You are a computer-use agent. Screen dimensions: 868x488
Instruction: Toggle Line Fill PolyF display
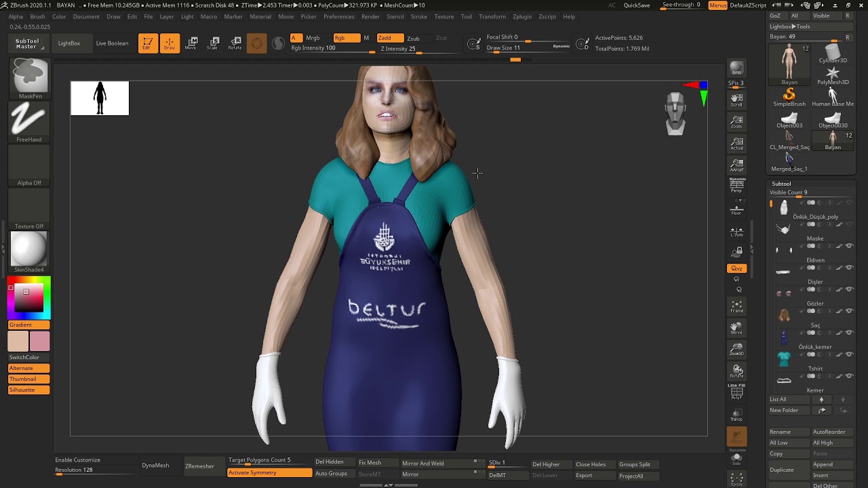click(736, 392)
